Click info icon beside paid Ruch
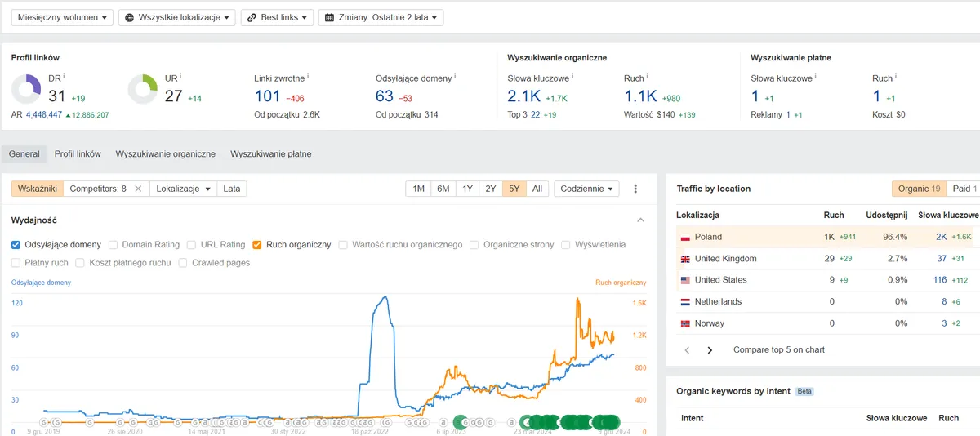980x436 pixels. pos(897,77)
